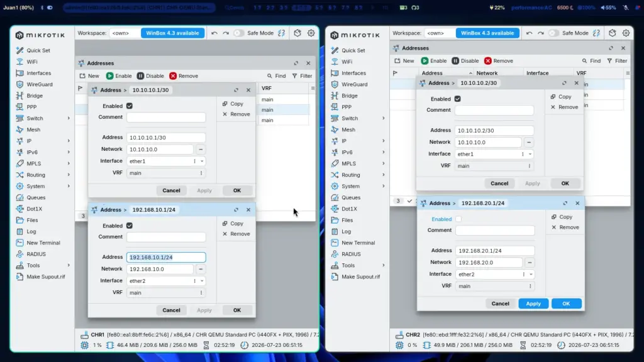The height and width of the screenshot is (362, 644).
Task: Uncheck Enabled in the 10.10.10.1/30 dialog
Action: [x=130, y=106]
